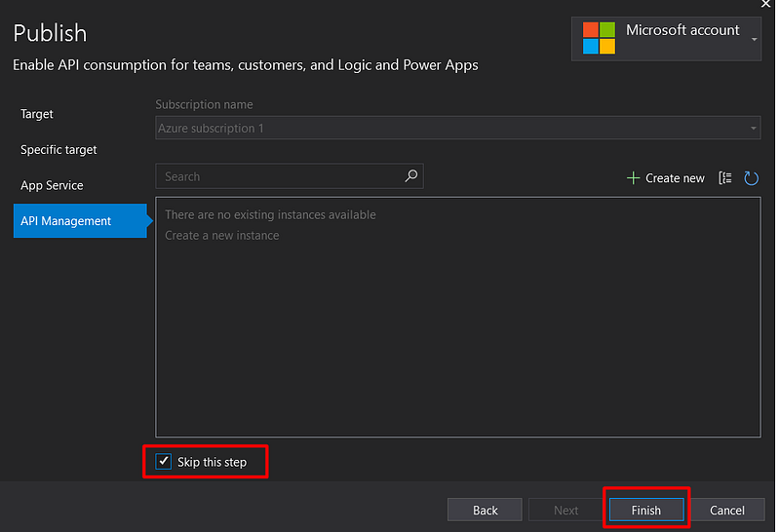
Task: Expand the Microsoft account dropdown arrow
Action: (x=754, y=39)
